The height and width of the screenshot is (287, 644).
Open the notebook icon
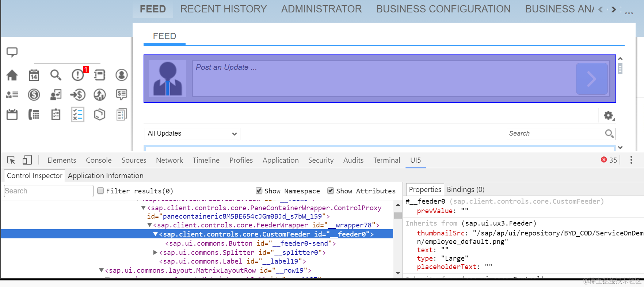click(100, 75)
